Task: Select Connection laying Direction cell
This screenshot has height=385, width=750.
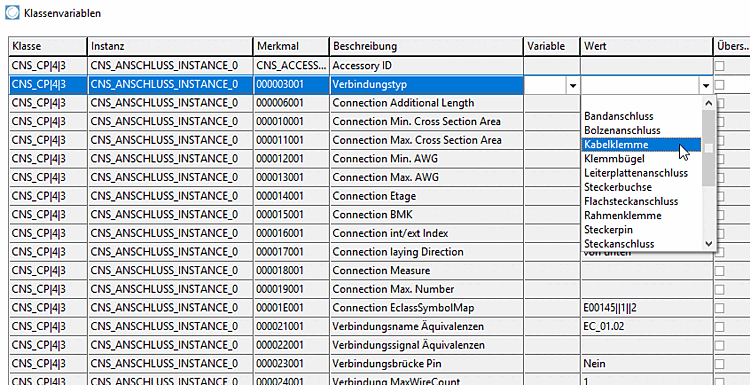Action: point(427,253)
